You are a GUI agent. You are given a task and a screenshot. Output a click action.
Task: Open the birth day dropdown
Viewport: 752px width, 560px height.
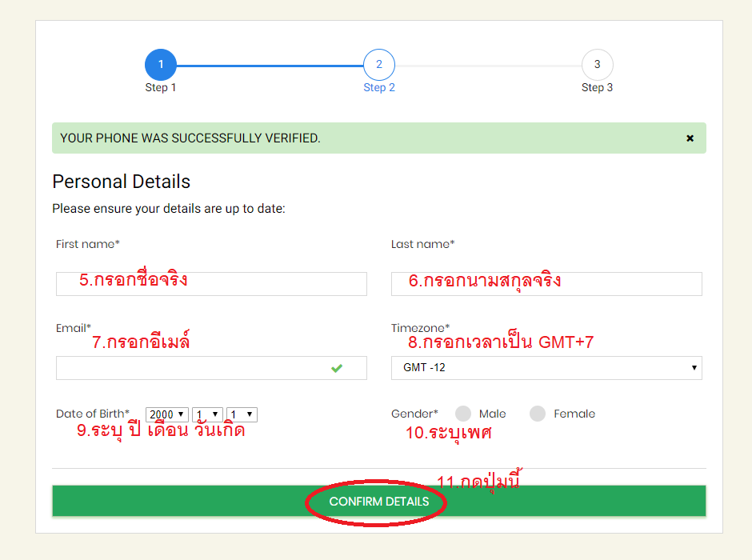242,414
